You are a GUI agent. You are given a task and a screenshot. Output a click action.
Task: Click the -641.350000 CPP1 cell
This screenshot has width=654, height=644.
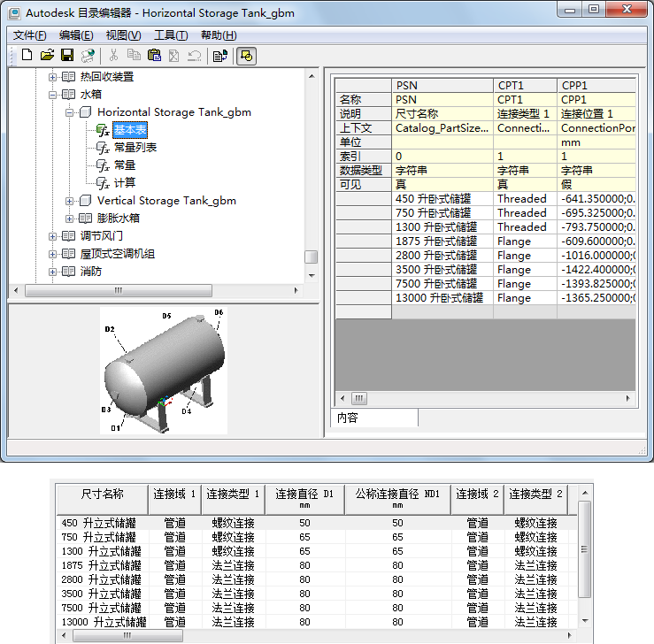tap(596, 199)
